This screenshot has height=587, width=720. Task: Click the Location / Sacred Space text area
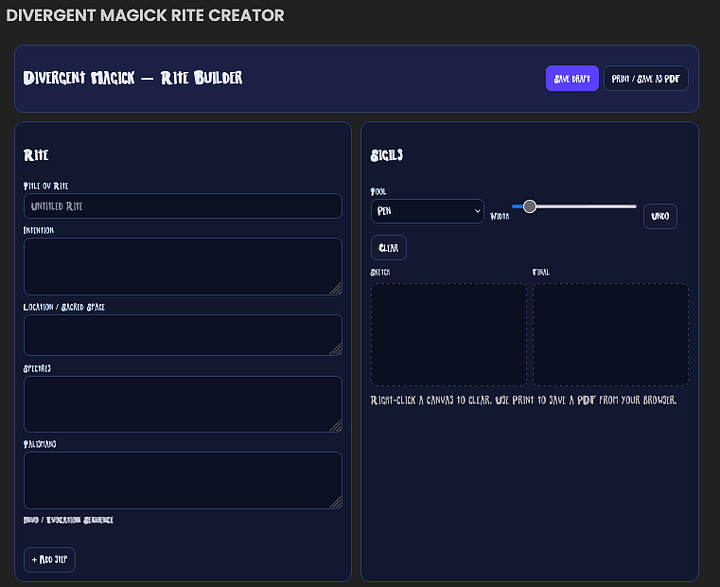click(x=183, y=335)
